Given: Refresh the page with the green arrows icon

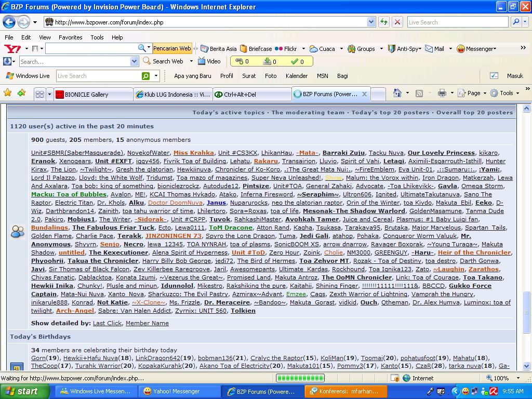Looking at the screenshot, I should pyautogui.click(x=384, y=22).
